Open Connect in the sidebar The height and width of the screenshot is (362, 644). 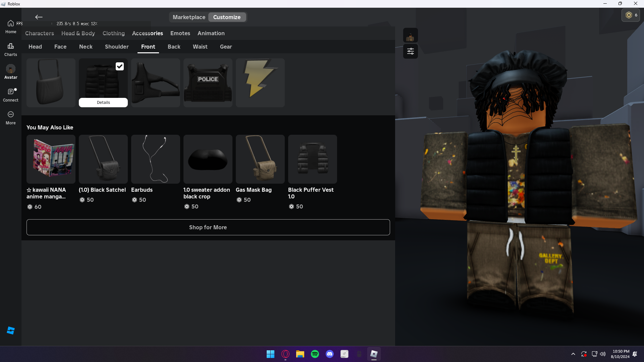(x=11, y=95)
